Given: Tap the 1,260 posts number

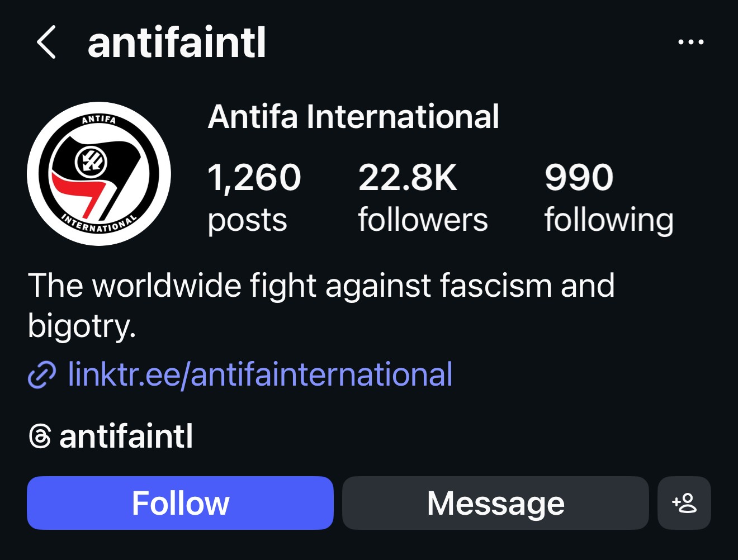Looking at the screenshot, I should 254,178.
